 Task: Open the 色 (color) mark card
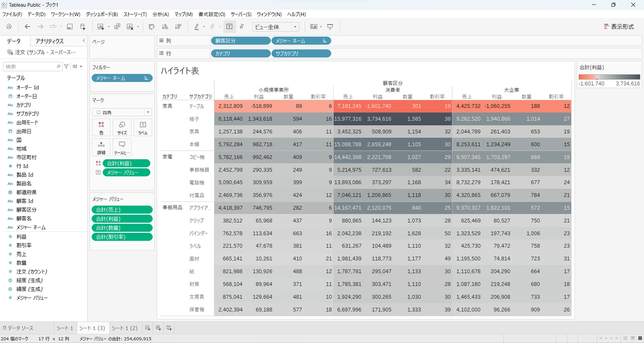[101, 128]
